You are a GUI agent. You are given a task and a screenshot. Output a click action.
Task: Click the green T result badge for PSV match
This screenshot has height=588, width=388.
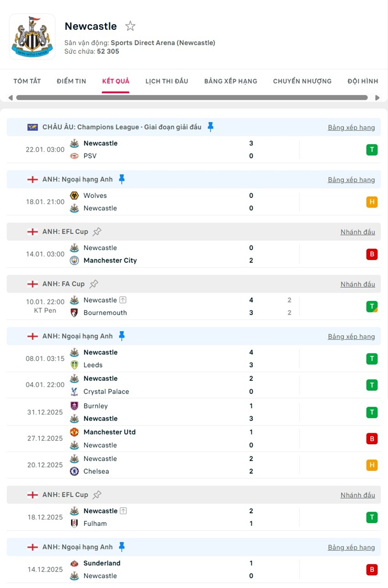[x=372, y=149]
